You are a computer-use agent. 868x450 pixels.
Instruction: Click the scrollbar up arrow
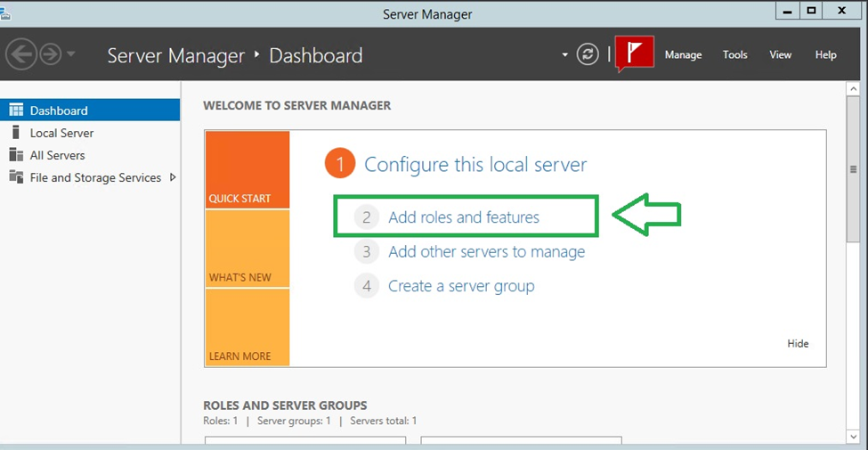853,89
